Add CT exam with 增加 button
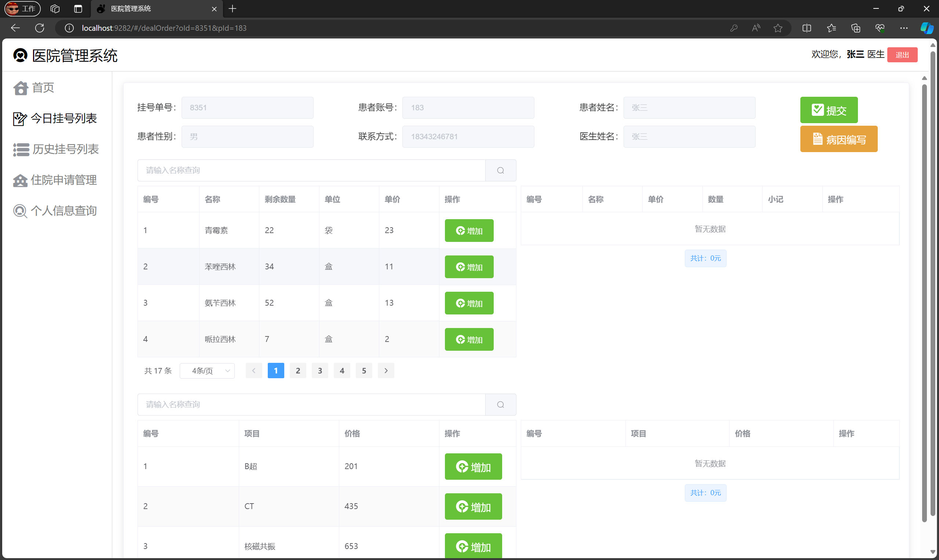This screenshot has width=939, height=560. tap(473, 507)
